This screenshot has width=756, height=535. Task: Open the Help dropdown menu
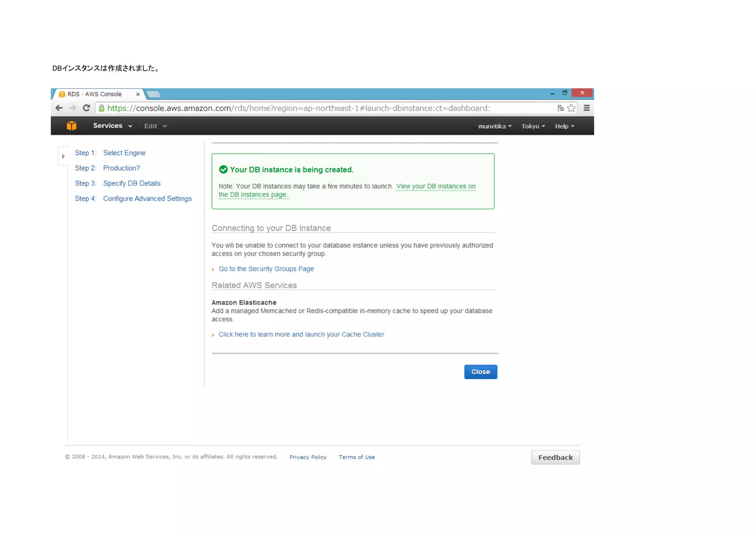tap(564, 126)
